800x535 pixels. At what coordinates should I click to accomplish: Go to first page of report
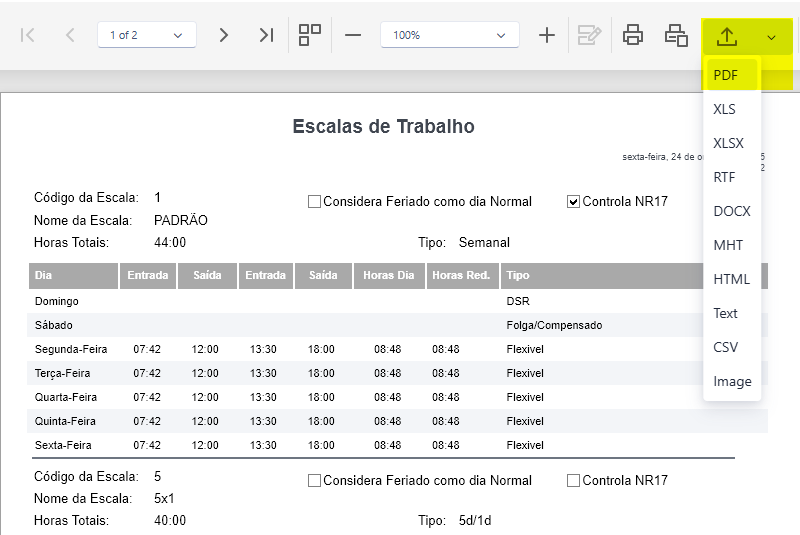point(28,35)
